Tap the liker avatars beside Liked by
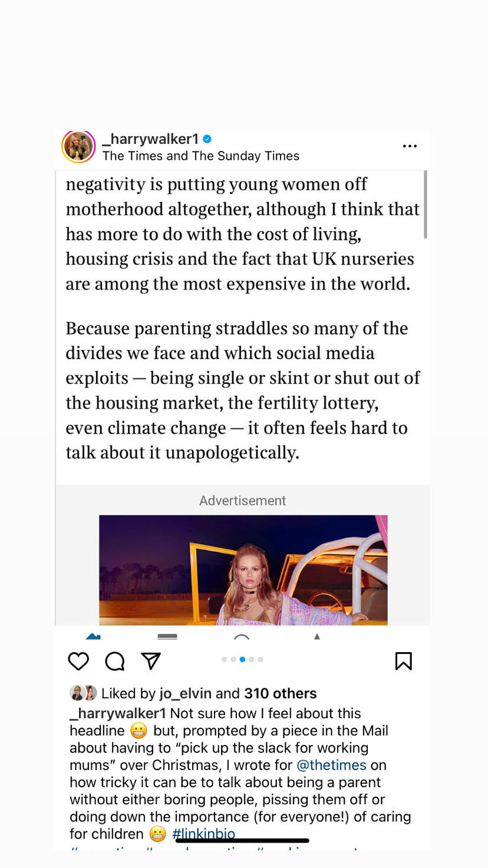 [x=83, y=693]
